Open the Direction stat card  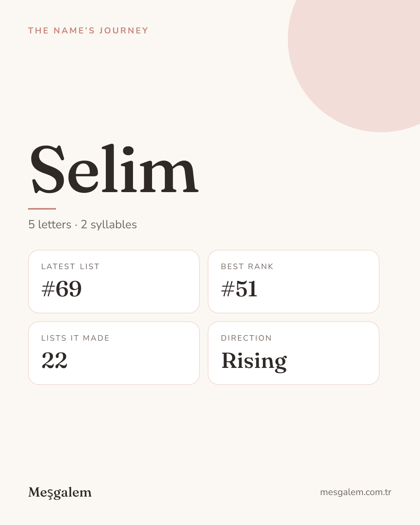pyautogui.click(x=294, y=353)
